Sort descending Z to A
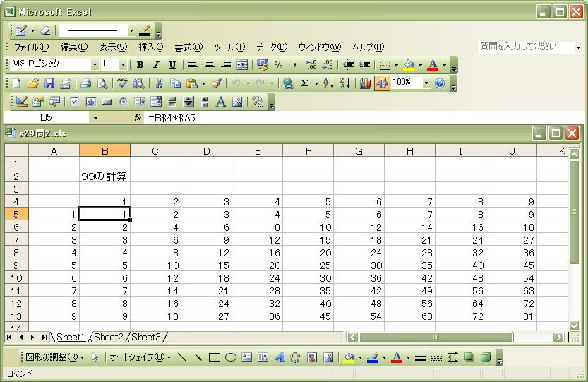 (345, 83)
